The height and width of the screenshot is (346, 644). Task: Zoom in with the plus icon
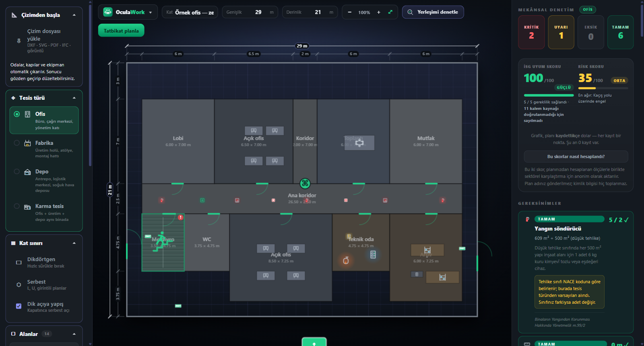click(379, 12)
